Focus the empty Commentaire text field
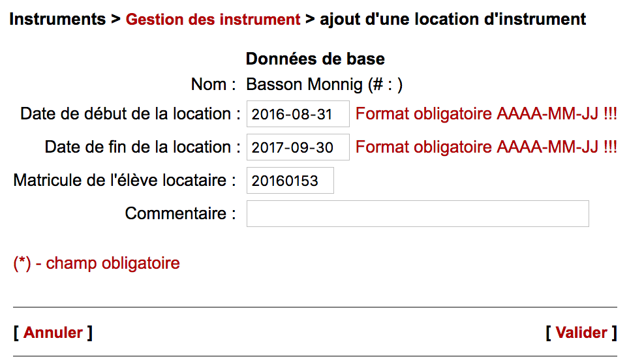Screen dimensions: 629x364 pos(418,214)
